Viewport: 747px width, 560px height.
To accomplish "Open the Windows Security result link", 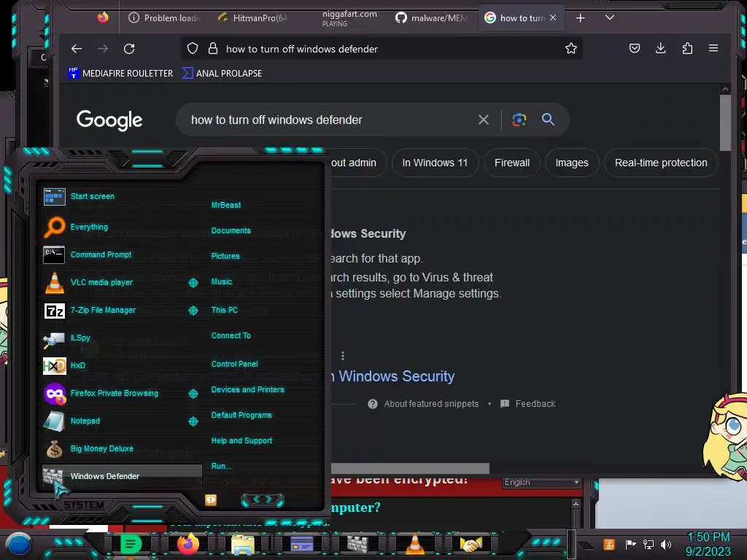I will 393,376.
